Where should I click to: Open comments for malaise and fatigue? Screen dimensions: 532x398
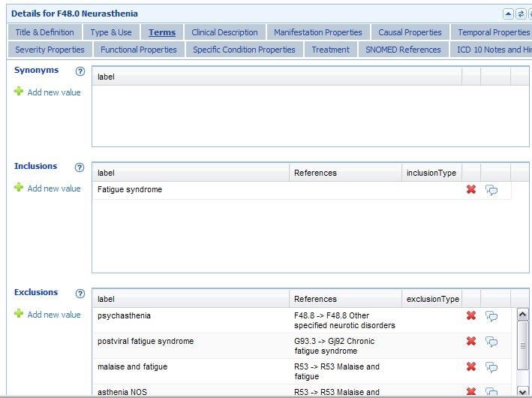coord(491,367)
